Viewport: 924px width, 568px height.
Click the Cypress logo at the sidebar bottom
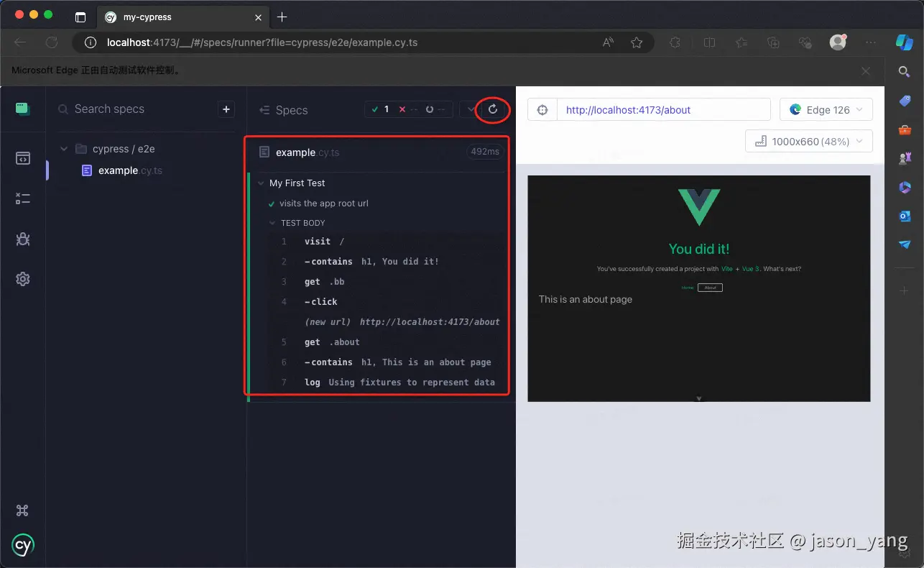tap(23, 546)
